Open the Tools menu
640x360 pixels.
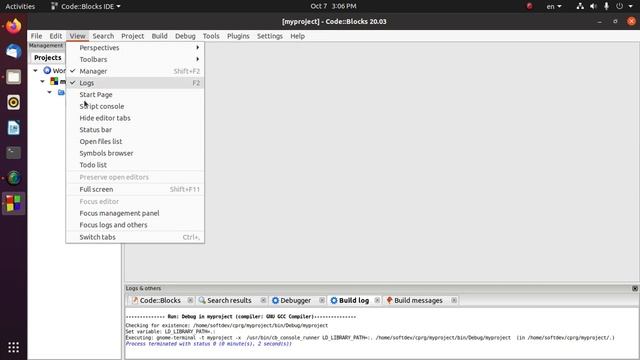tap(211, 36)
